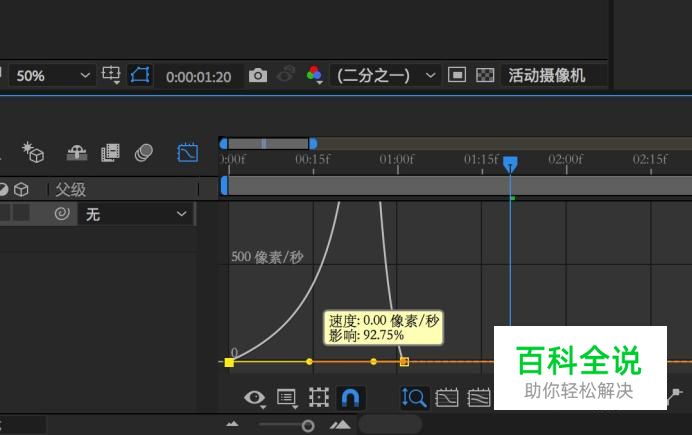The image size is (692, 435).
Task: Click the time navigator end handle
Action: point(313,143)
